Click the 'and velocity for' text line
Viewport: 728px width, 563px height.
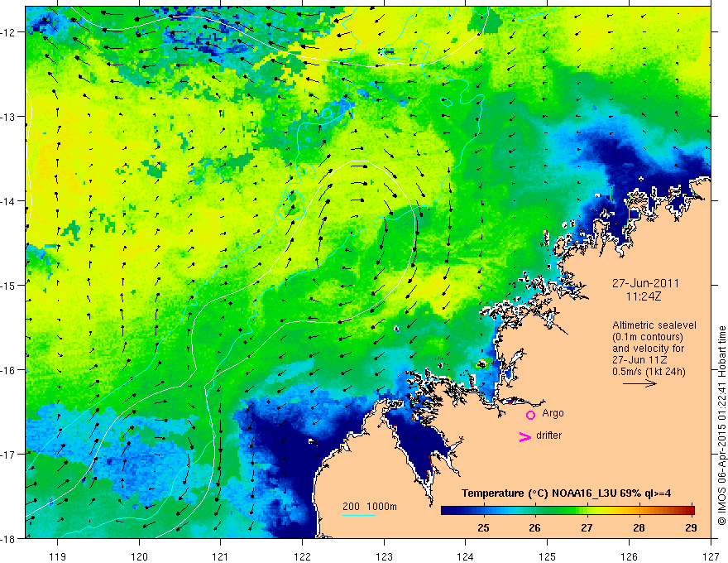point(648,349)
